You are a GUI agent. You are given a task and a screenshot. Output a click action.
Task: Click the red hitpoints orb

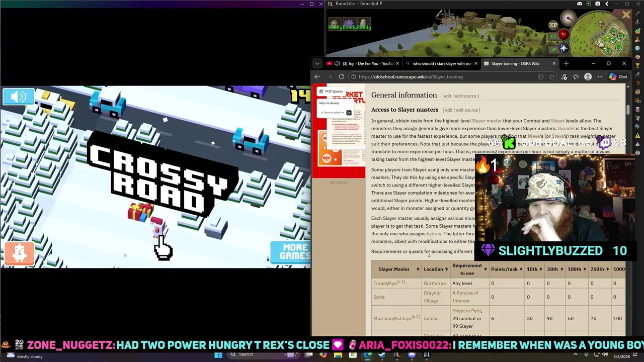(563, 35)
